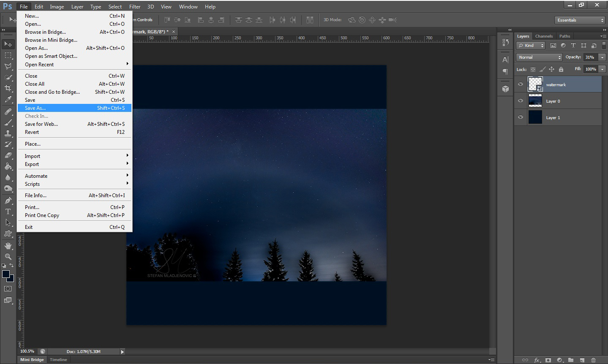Select the Blur tool
This screenshot has height=364, width=608.
click(8, 177)
